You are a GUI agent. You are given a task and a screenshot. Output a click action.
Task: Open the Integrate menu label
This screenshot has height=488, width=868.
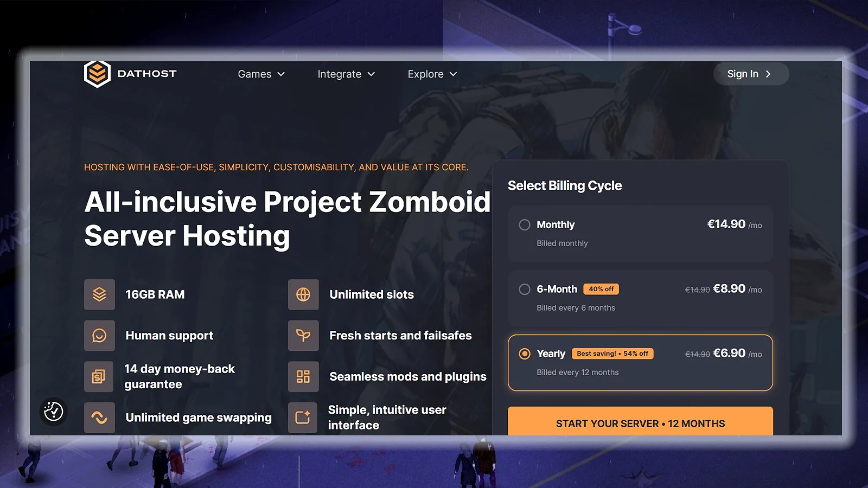coord(340,74)
